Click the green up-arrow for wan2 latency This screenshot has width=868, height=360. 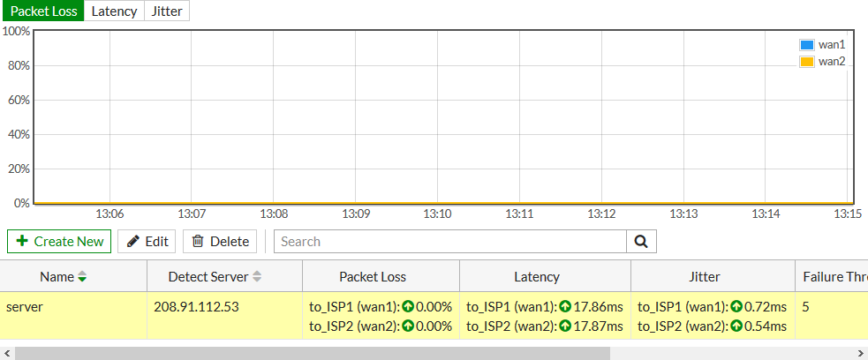(565, 326)
